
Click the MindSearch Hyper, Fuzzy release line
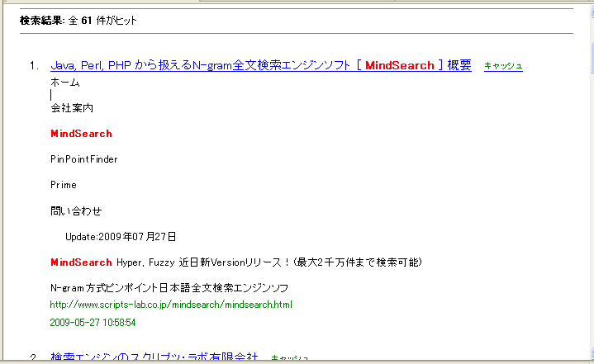click(x=236, y=262)
